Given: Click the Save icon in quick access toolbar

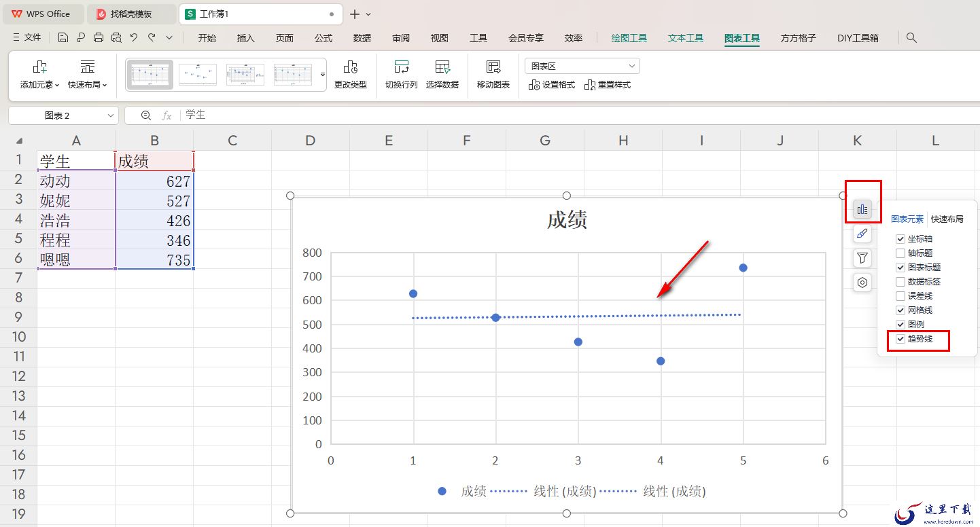Looking at the screenshot, I should click(63, 38).
